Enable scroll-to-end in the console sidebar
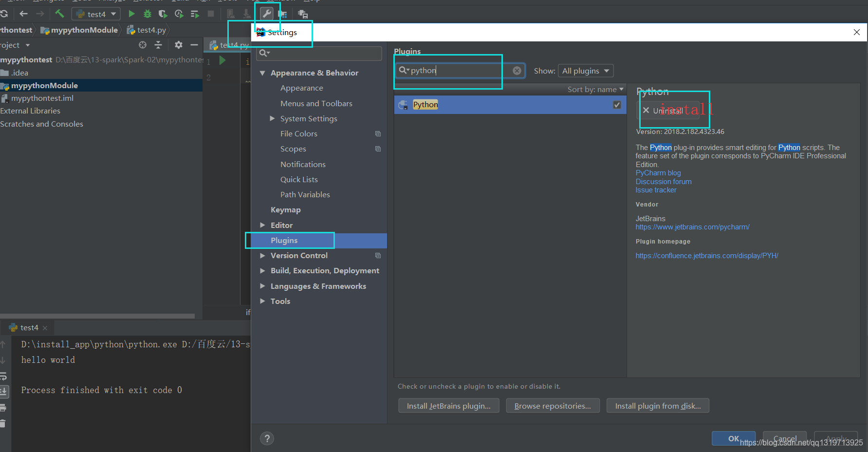 coord(4,392)
